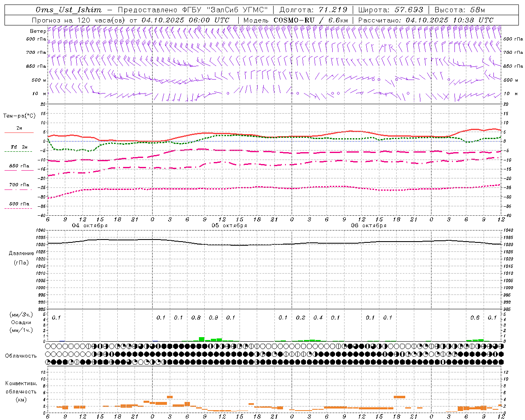Click the "10 м" wind level label on the left

coord(39,94)
